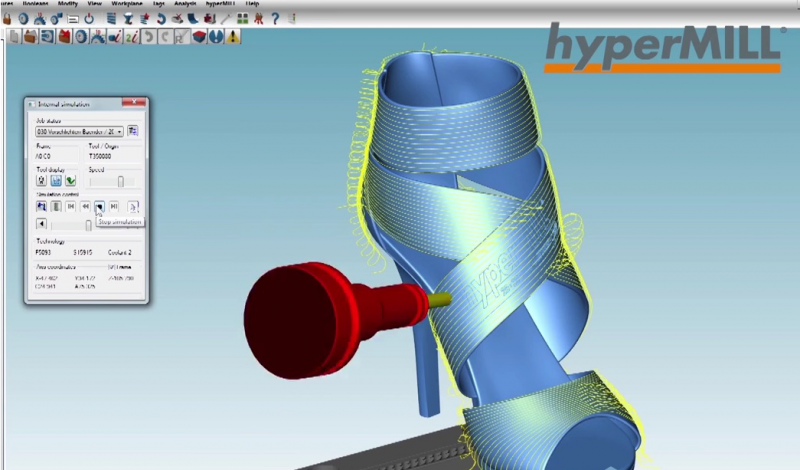Click the green four-square grid icon
Screen dimensions: 800x470
[242, 19]
